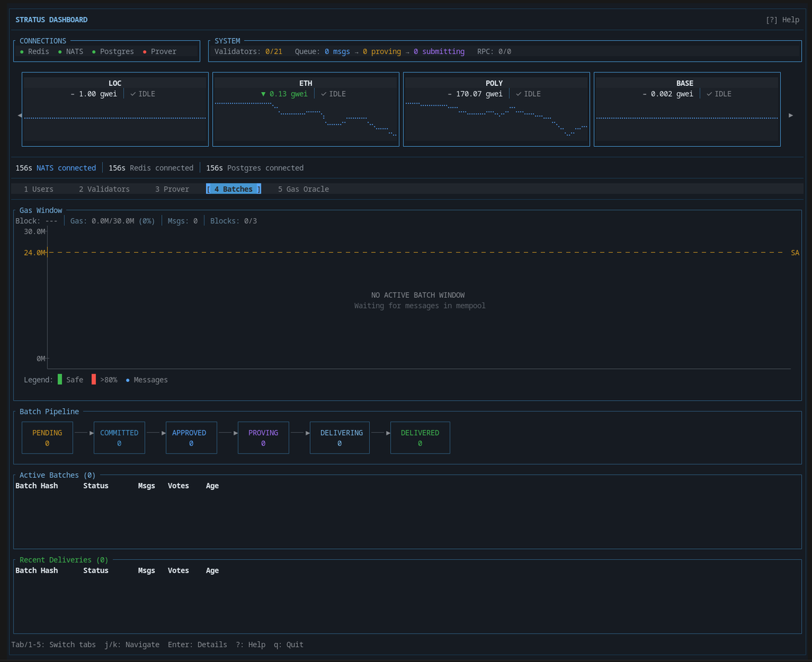This screenshot has width=812, height=662.
Task: Click the BASE 0.002 gwei value
Action: [x=672, y=93]
